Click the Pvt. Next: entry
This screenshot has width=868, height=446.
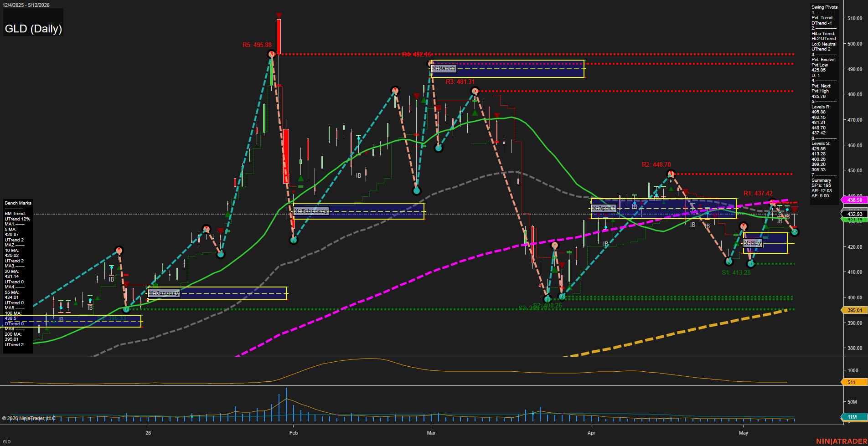(x=821, y=86)
